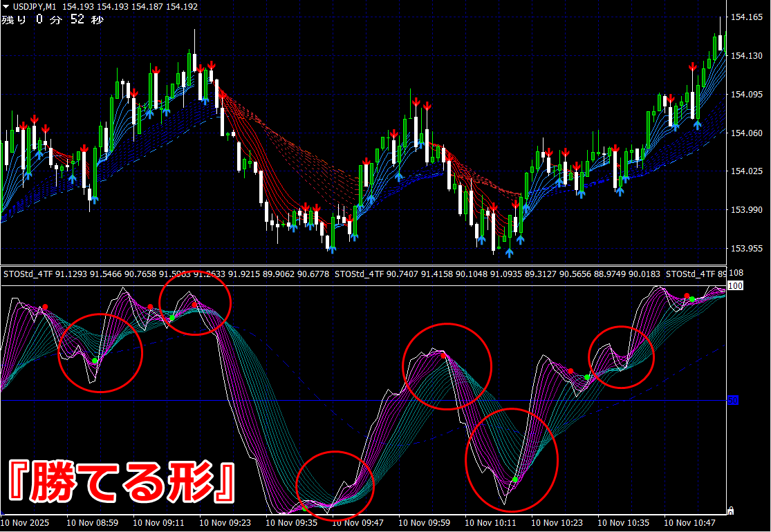Click the 10 Nov 10:35 time label
The height and width of the screenshot is (532, 771).
[x=624, y=522]
